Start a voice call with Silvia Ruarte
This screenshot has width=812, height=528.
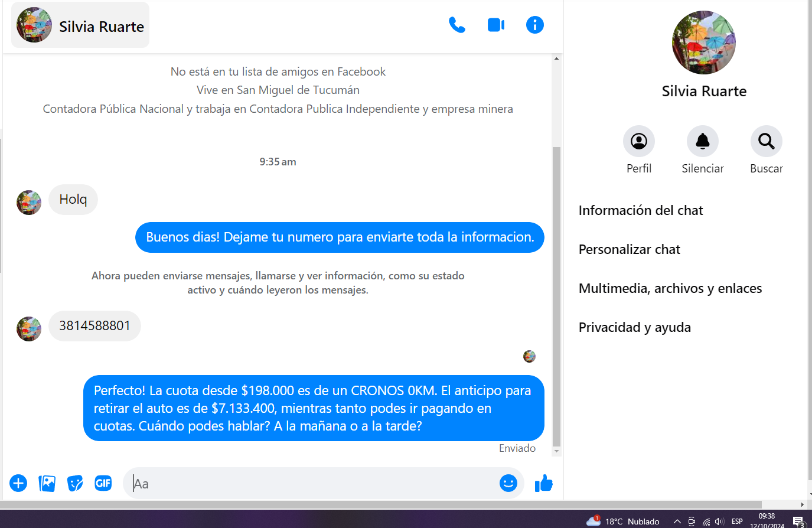[456, 25]
